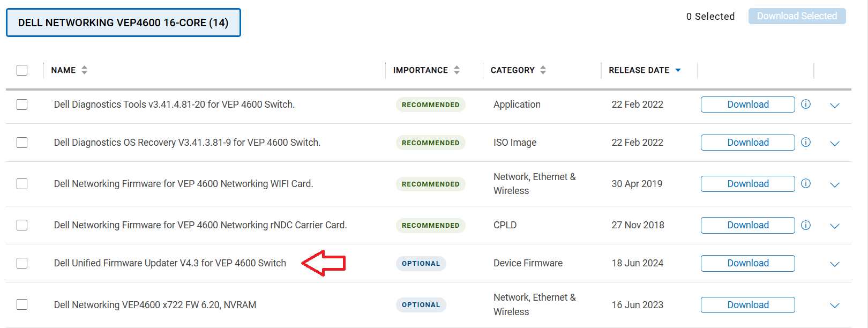
Task: Click the CATEGORY column header
Action: tap(513, 70)
